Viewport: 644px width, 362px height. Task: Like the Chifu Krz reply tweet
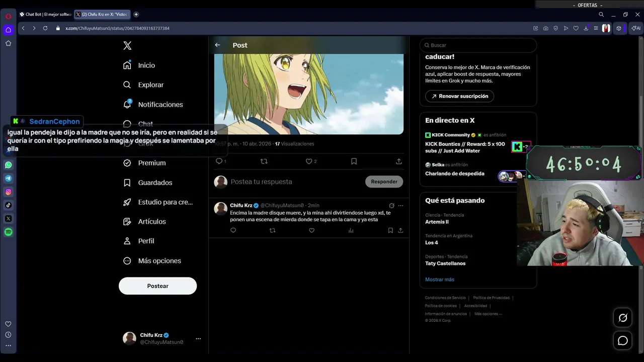[x=311, y=230]
